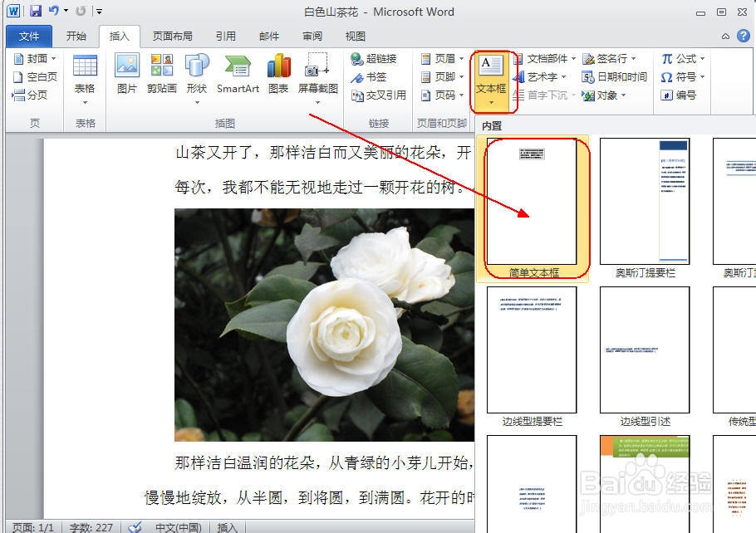Insert a hyperlink with 超链接
Viewport: 756px width, 533px height.
pos(374,58)
